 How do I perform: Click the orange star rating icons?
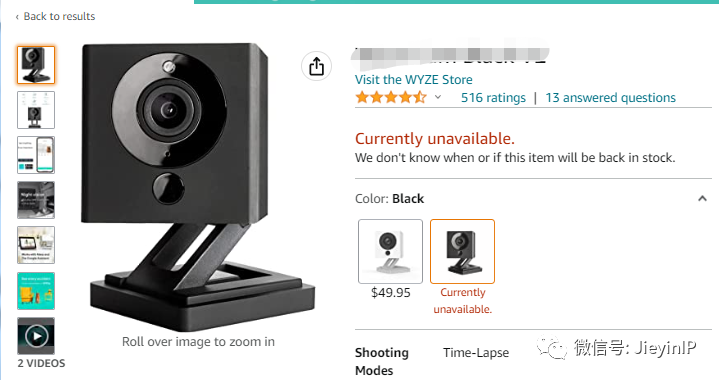coord(391,97)
